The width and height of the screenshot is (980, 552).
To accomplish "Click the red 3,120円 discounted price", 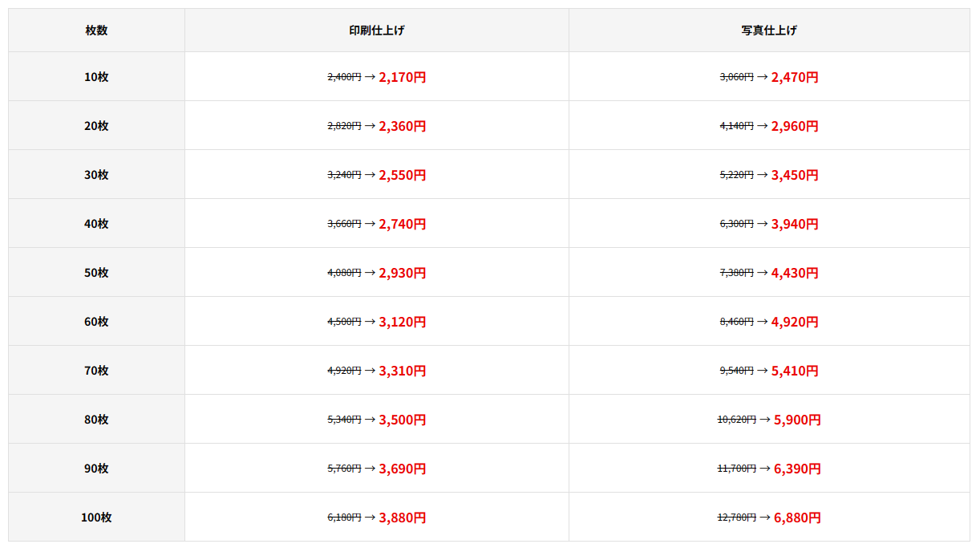I will [x=403, y=323].
